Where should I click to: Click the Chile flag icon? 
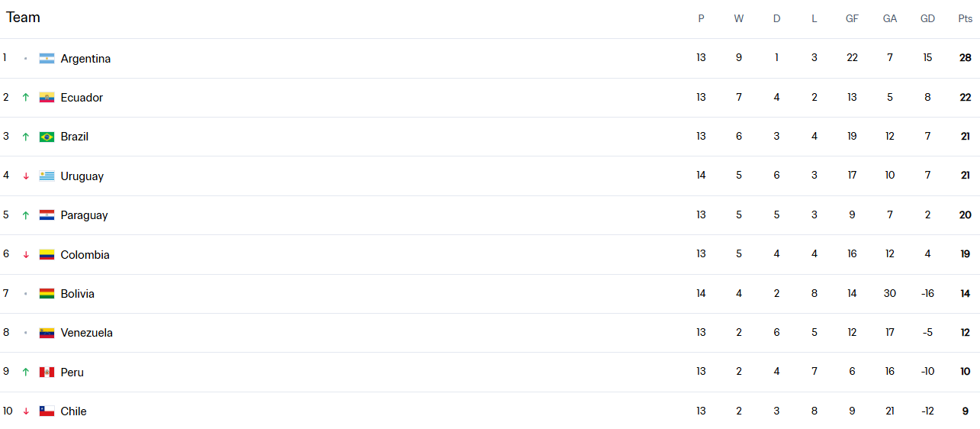[x=47, y=411]
